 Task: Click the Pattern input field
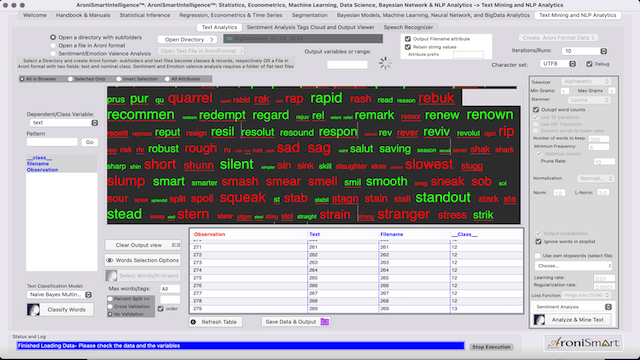click(52, 142)
